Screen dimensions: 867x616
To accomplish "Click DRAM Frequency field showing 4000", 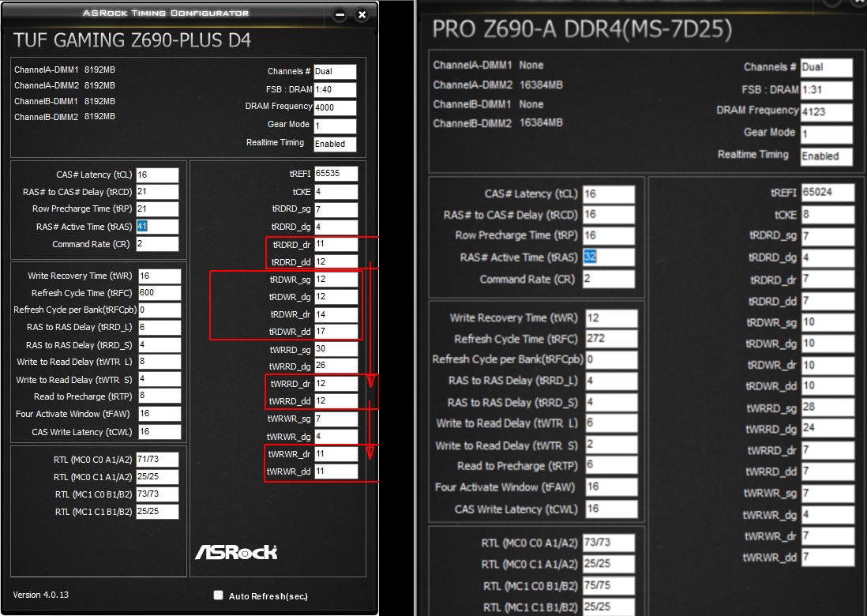I will pyautogui.click(x=335, y=108).
